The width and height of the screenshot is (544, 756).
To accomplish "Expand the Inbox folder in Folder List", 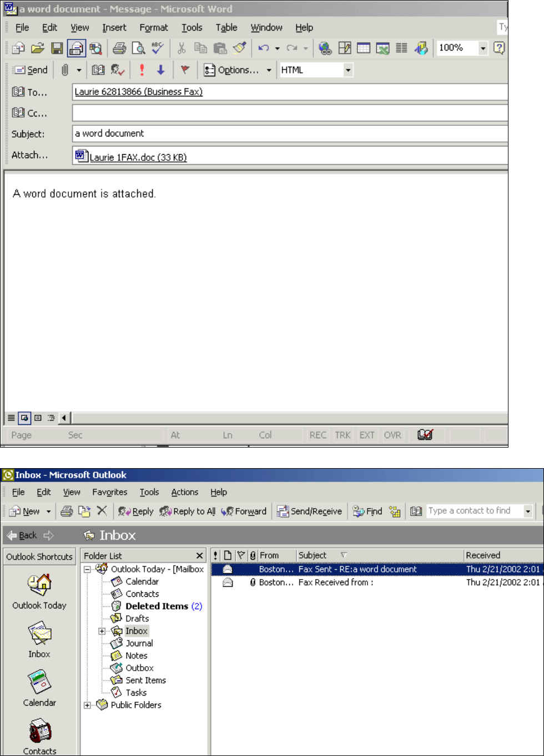I will [102, 631].
